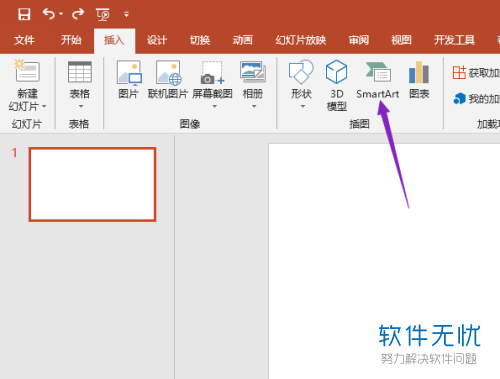This screenshot has width=500, height=379.
Task: Open Customize Quick Access Toolbar dropdown
Action: tap(126, 14)
